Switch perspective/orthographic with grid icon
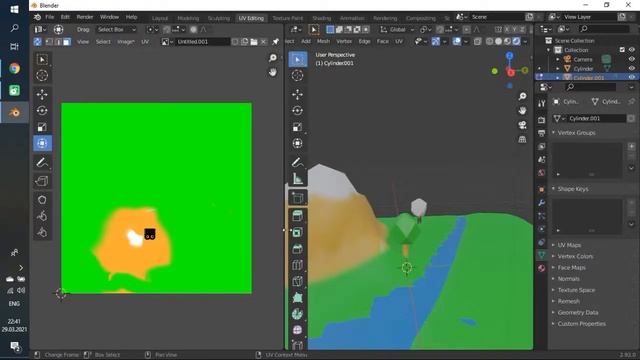This screenshot has height=360, width=640. pyautogui.click(x=522, y=139)
